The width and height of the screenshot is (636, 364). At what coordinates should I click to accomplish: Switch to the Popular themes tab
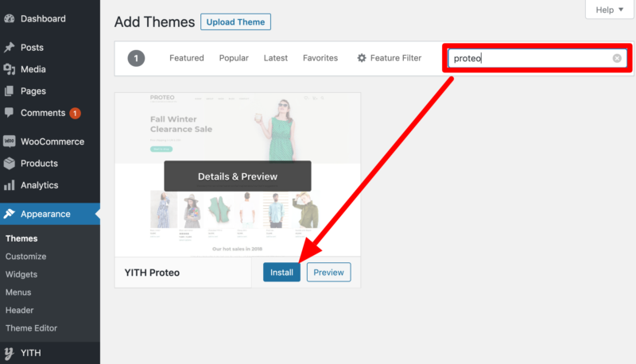(x=234, y=58)
